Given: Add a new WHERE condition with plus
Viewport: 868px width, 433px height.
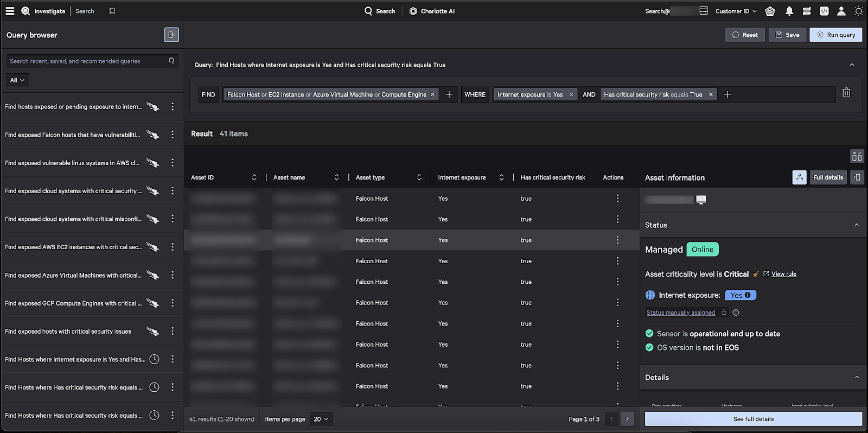Looking at the screenshot, I should coord(727,94).
